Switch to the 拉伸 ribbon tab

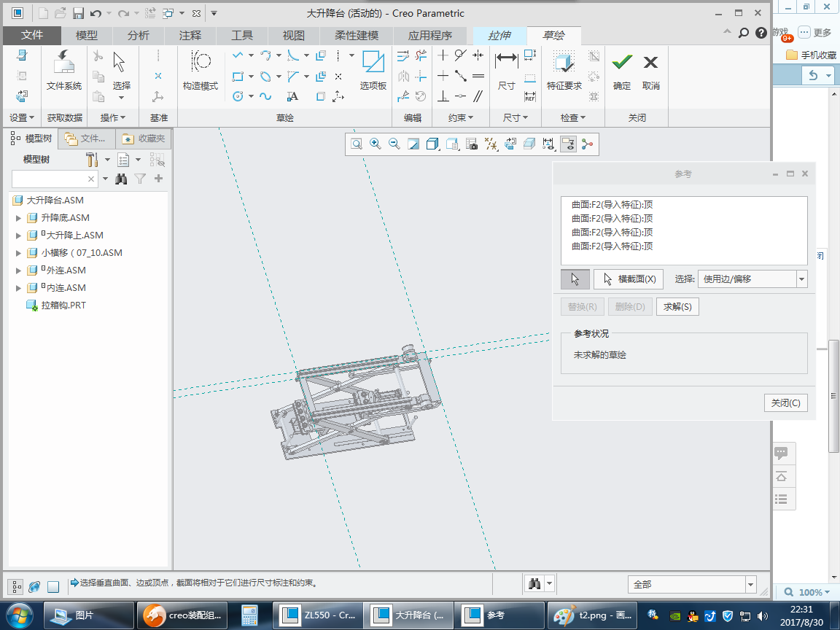click(499, 35)
